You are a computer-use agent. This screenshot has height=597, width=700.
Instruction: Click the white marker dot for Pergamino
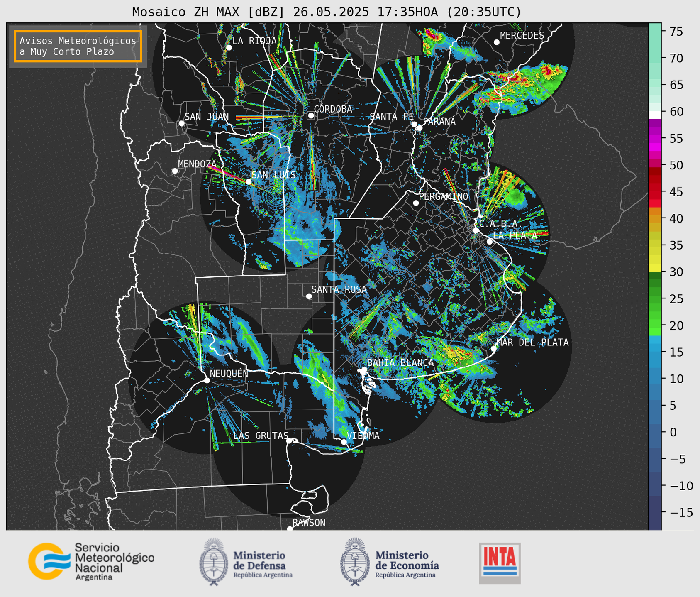click(416, 203)
